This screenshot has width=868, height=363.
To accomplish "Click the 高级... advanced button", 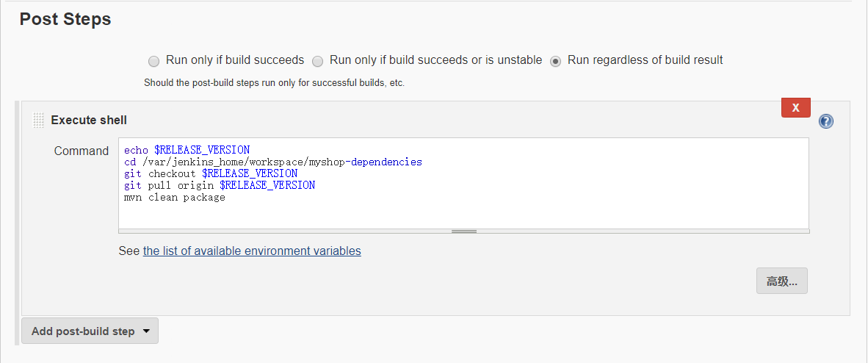I will click(x=781, y=281).
